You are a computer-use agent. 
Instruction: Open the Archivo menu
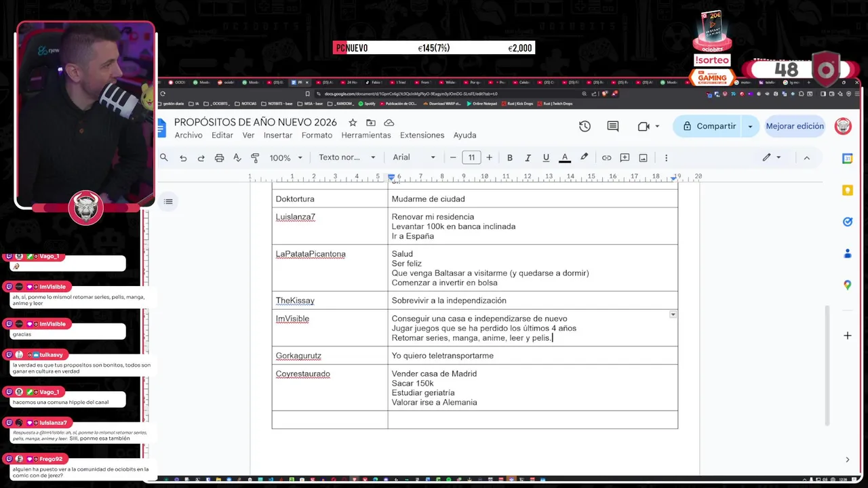point(189,136)
